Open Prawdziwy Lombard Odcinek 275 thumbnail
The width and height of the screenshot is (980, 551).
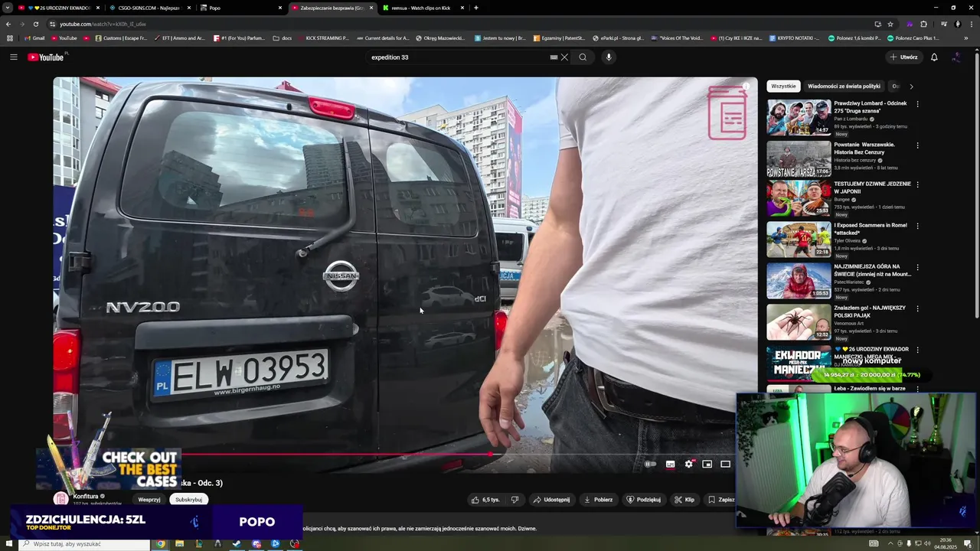click(x=799, y=117)
